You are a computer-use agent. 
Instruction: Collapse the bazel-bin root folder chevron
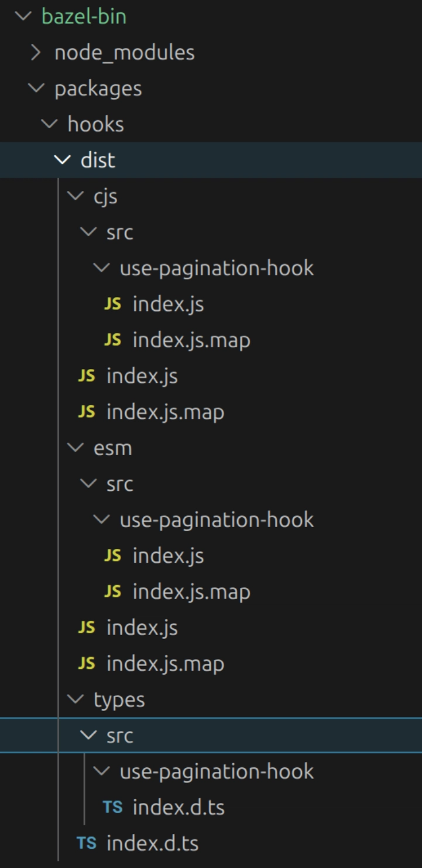click(23, 16)
